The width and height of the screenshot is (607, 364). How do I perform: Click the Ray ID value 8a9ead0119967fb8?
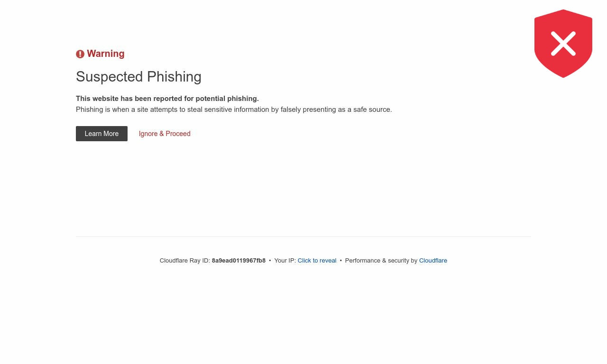[239, 261]
